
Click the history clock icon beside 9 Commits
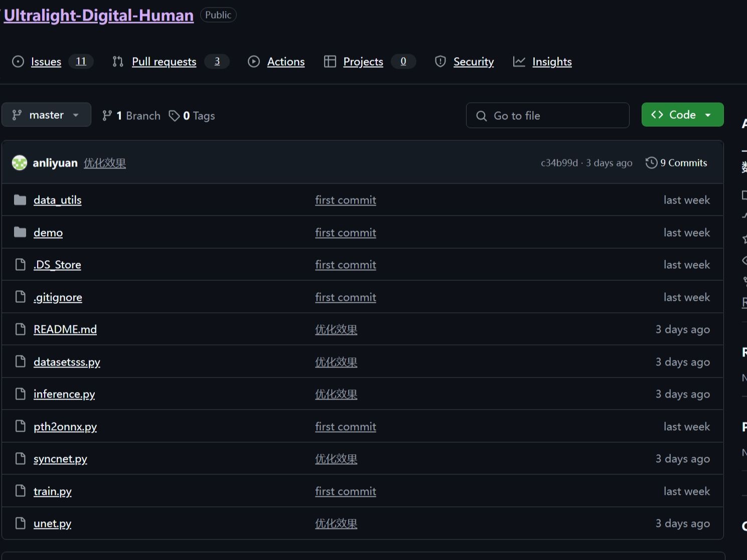coord(651,163)
